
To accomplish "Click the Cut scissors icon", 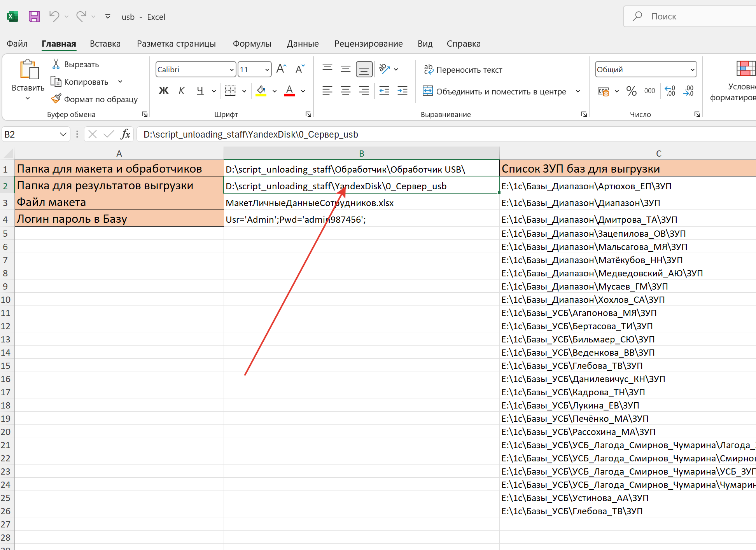I will [56, 64].
